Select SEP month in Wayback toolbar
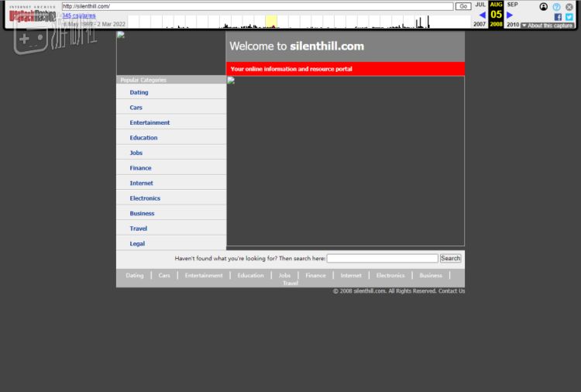581x392 pixels. tap(513, 5)
